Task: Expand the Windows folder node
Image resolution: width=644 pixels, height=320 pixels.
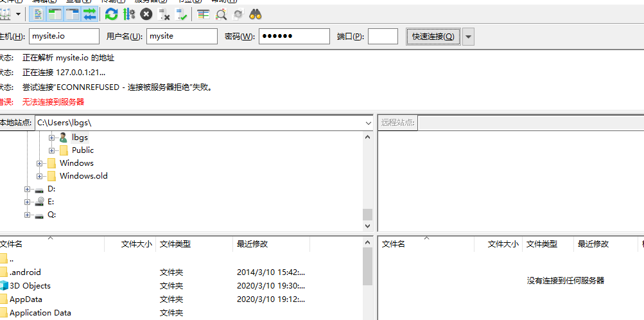Action: 39,163
